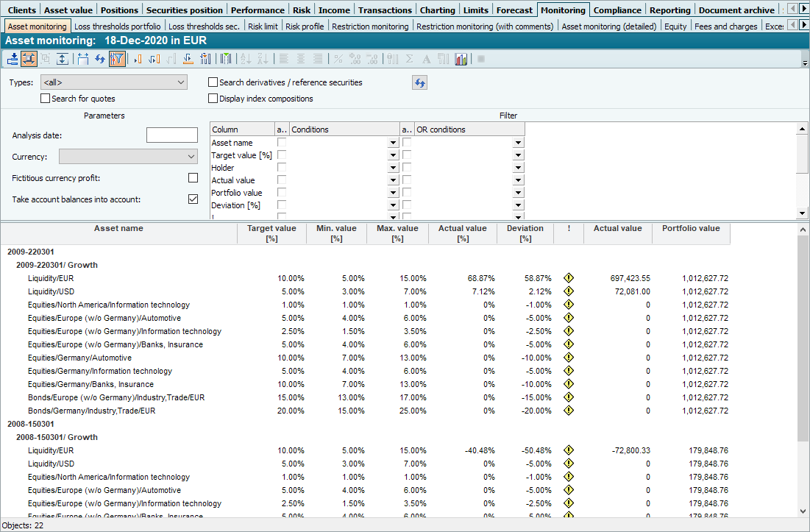
Task: Click the export/download icon in toolbar
Action: click(13, 59)
